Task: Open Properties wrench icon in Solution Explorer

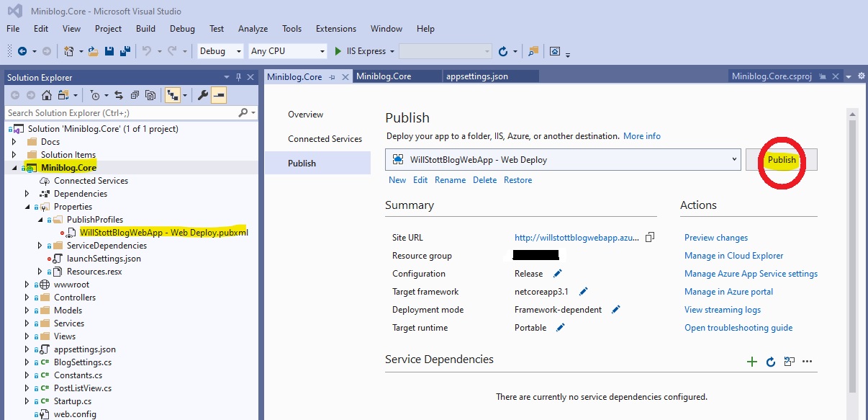Action: click(203, 95)
